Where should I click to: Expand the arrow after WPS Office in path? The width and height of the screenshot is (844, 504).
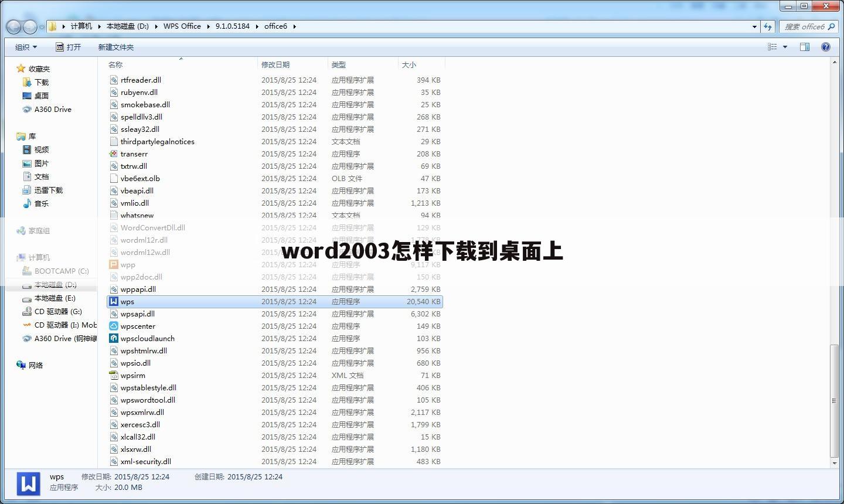click(208, 26)
